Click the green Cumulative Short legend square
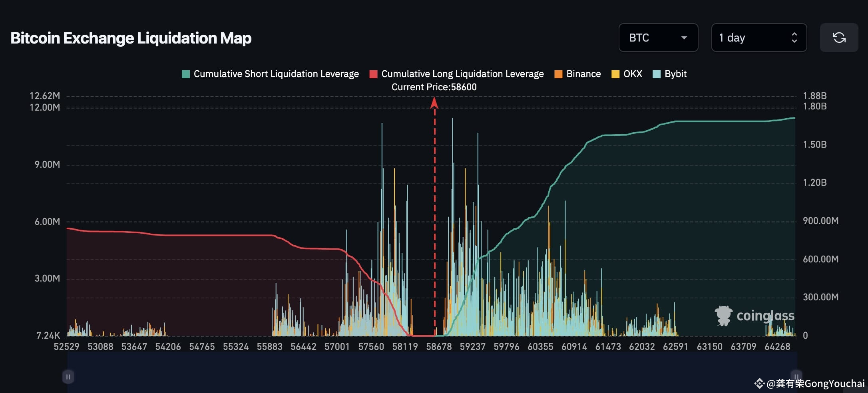The width and height of the screenshot is (868, 393). 185,74
